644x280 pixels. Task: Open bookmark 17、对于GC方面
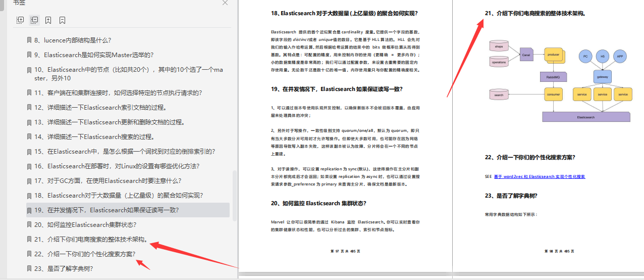pyautogui.click(x=108, y=180)
